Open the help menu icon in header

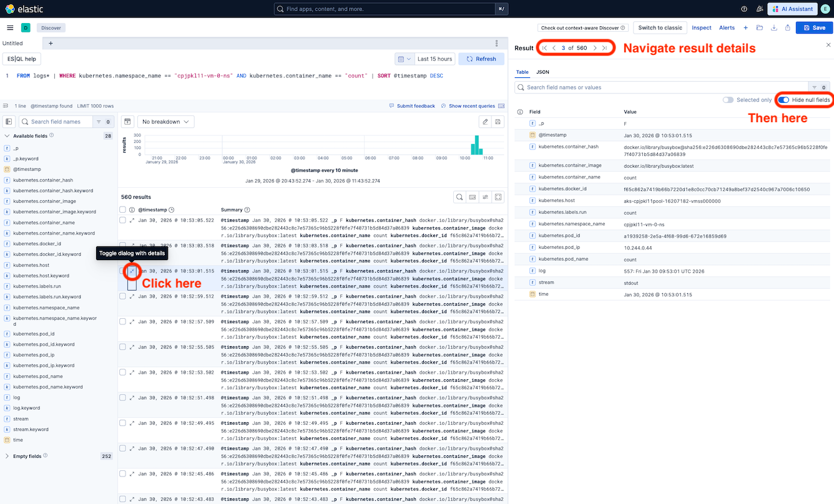pyautogui.click(x=743, y=9)
